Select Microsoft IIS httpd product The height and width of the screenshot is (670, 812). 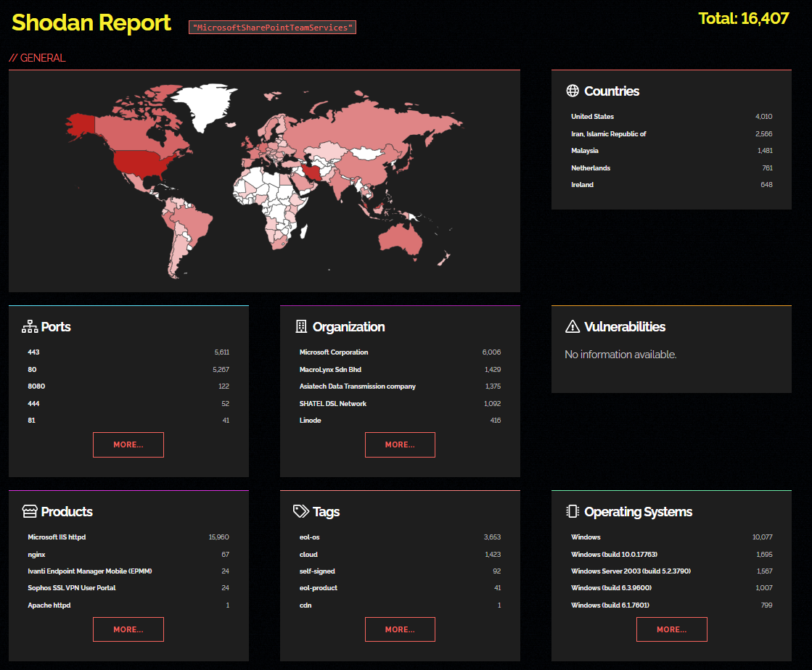tap(128, 537)
